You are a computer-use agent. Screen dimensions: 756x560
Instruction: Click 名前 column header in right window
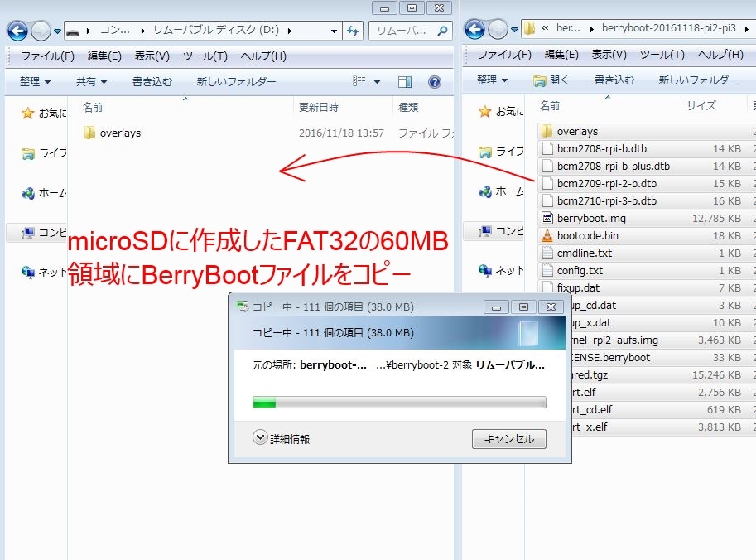tap(550, 106)
